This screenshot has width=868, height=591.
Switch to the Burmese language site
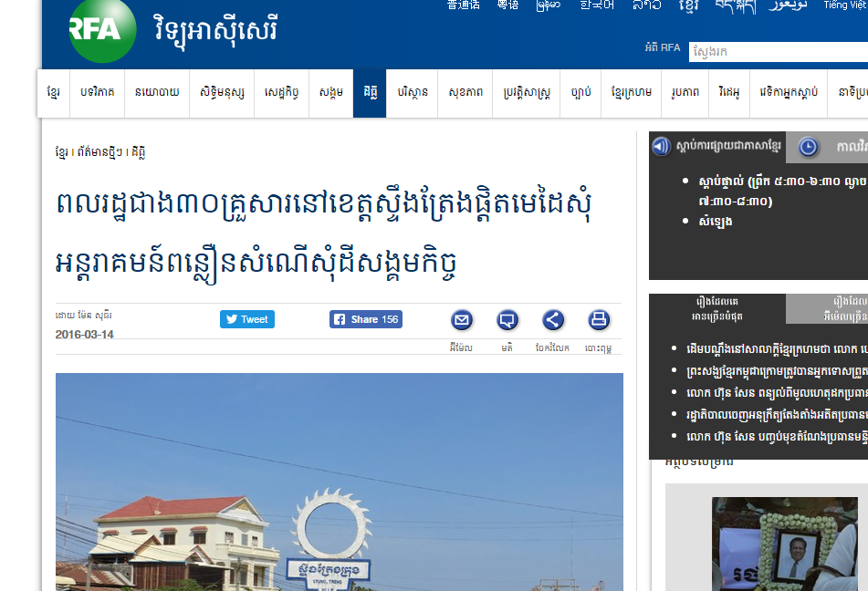[548, 5]
